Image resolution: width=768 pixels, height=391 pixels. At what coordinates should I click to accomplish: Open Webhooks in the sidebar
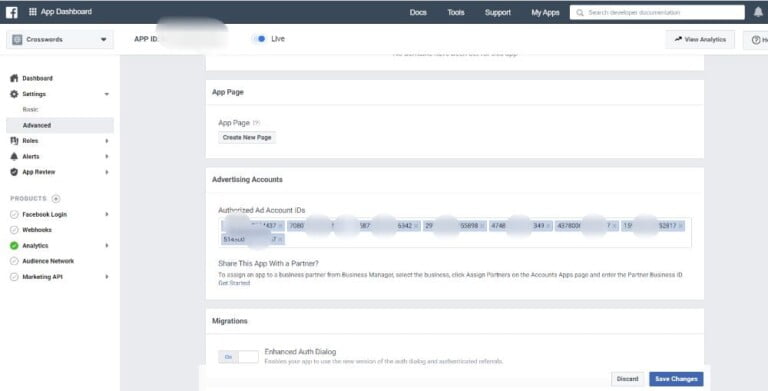pos(37,230)
